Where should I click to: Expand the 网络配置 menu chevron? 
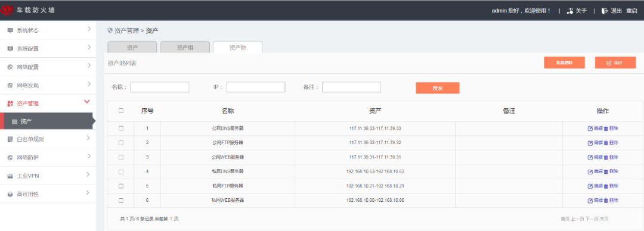click(89, 66)
